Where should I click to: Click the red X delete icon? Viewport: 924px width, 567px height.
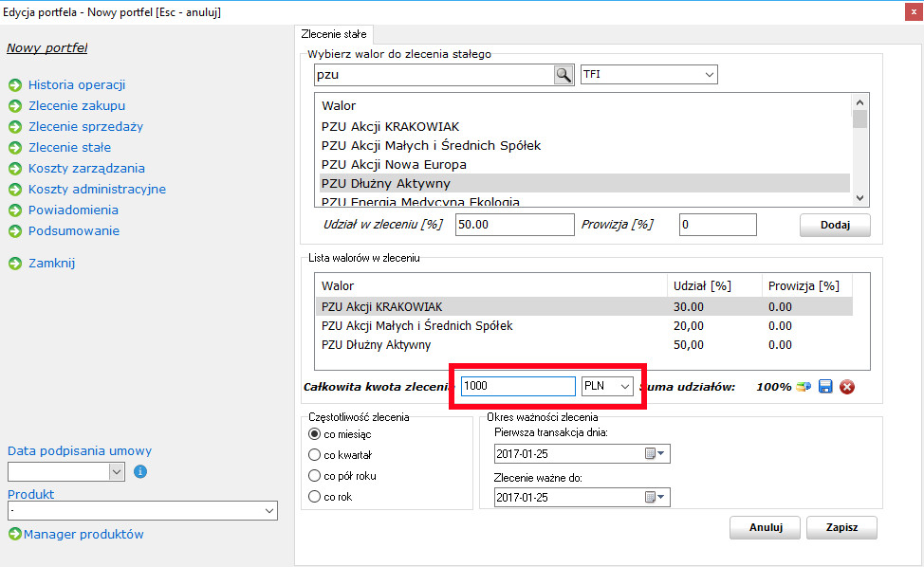(847, 387)
